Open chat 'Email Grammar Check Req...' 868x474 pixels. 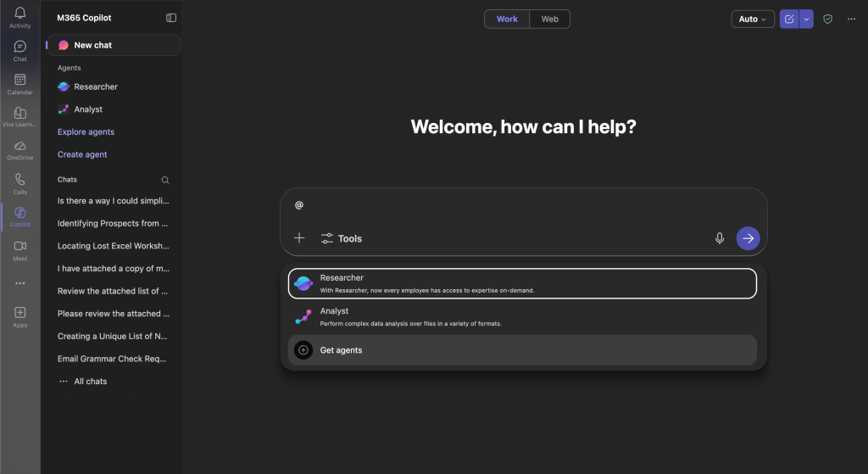tap(112, 359)
